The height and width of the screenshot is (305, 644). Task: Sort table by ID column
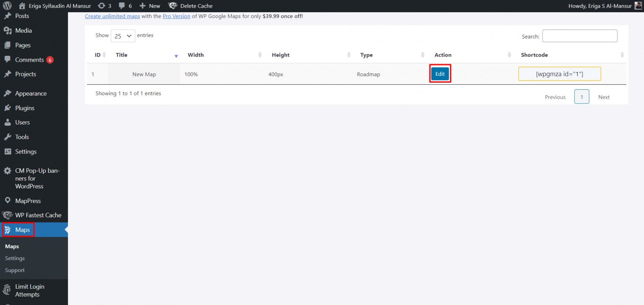pos(97,55)
